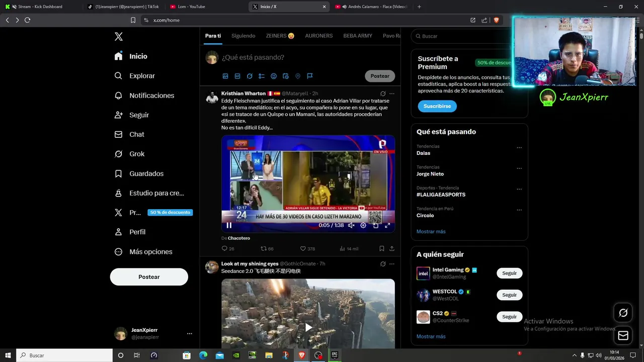This screenshot has width=644, height=362.
Task: Switch to the Siguiendo tab
Action: click(243, 36)
